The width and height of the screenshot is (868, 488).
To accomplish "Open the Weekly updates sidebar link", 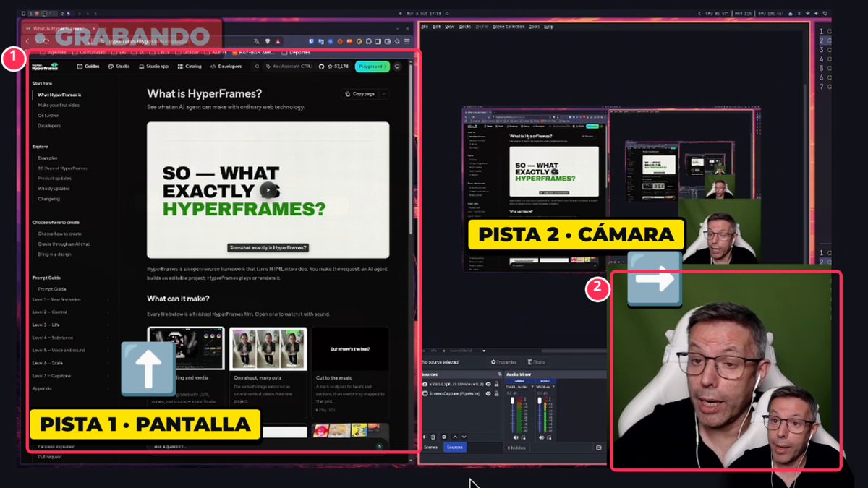I will 54,189.
